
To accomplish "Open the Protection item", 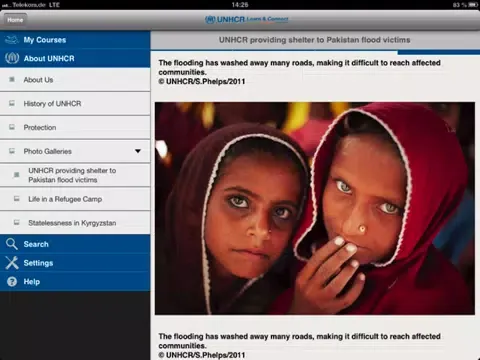I will (75, 128).
